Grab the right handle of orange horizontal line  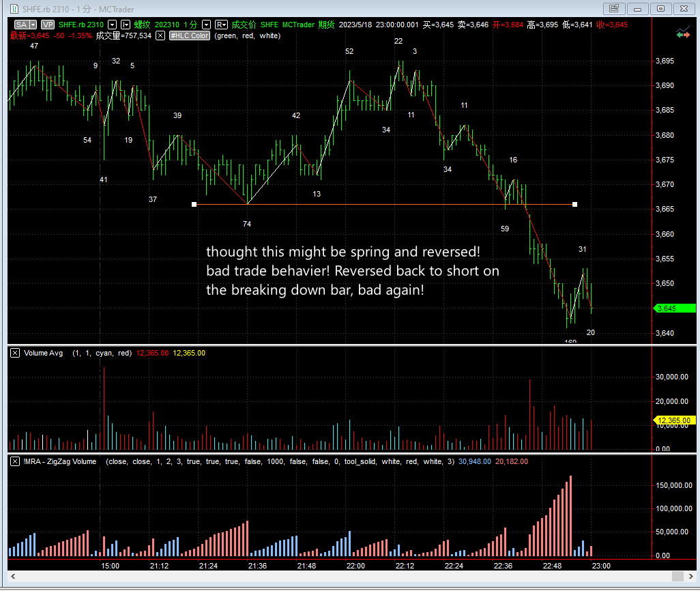[574, 204]
